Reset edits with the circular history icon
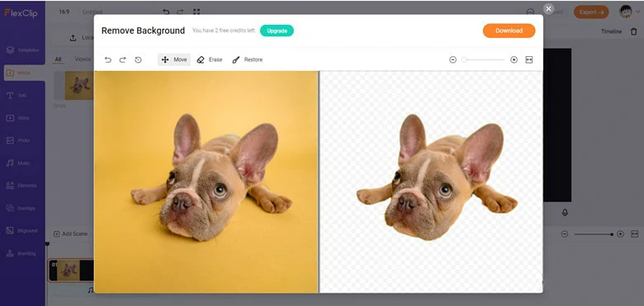The height and width of the screenshot is (306, 644). pos(138,60)
